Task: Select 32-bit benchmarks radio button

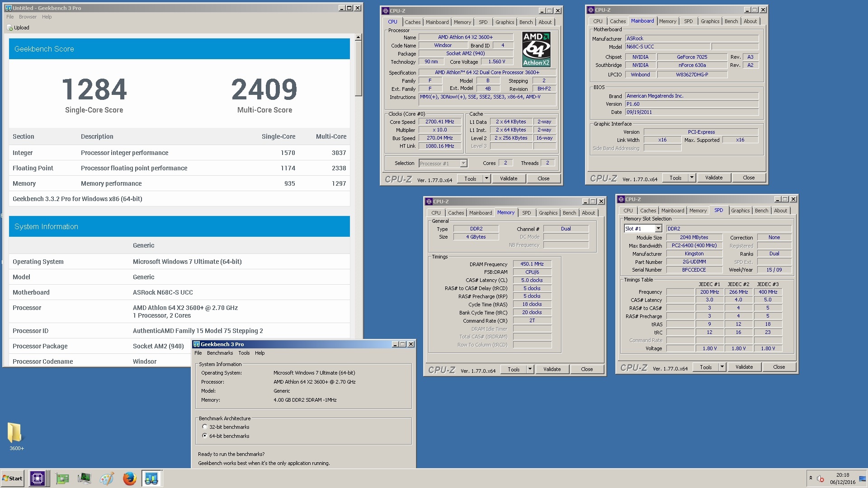Action: point(205,427)
